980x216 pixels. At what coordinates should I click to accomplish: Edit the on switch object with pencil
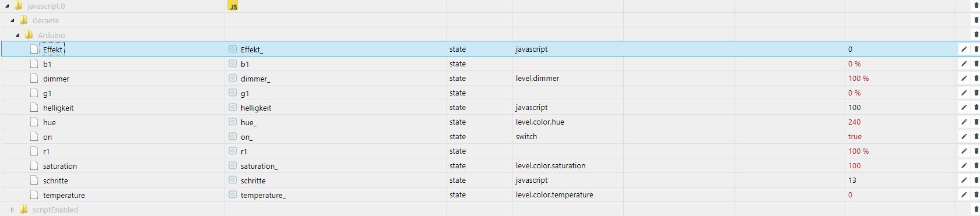click(964, 137)
